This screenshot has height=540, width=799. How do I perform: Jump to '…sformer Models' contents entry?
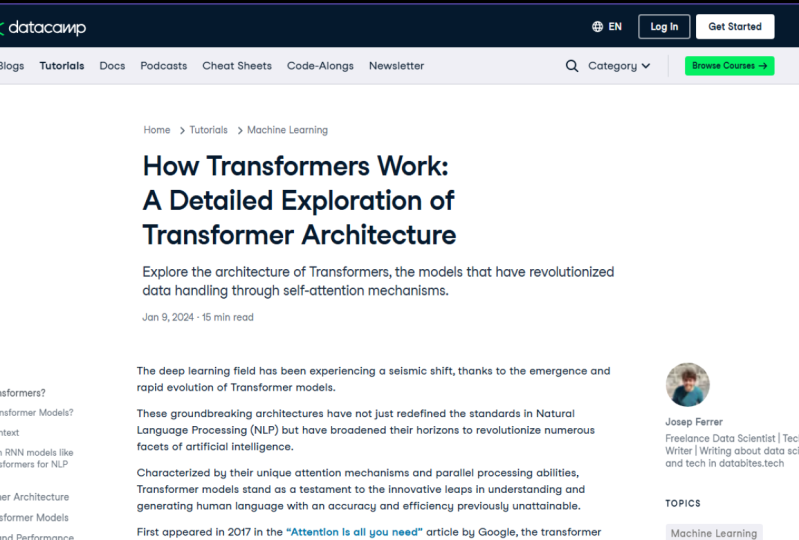pyautogui.click(x=34, y=518)
